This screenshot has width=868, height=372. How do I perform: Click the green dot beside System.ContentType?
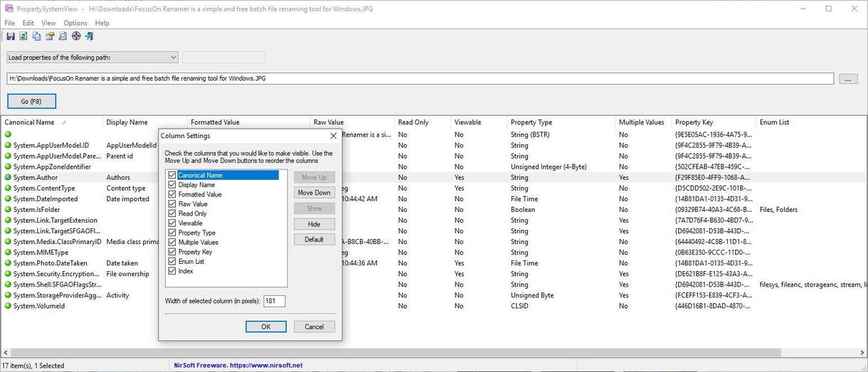point(9,188)
